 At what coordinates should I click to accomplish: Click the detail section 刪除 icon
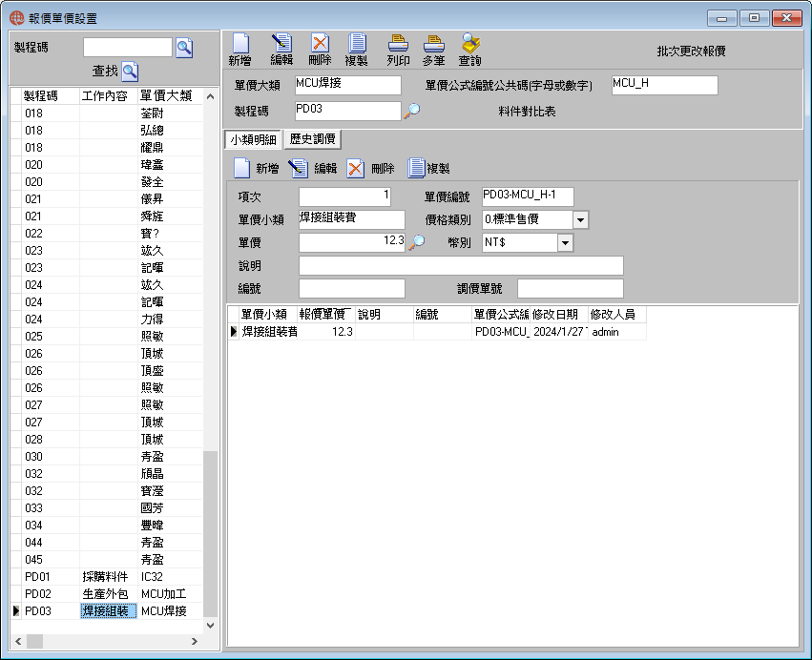point(355,168)
